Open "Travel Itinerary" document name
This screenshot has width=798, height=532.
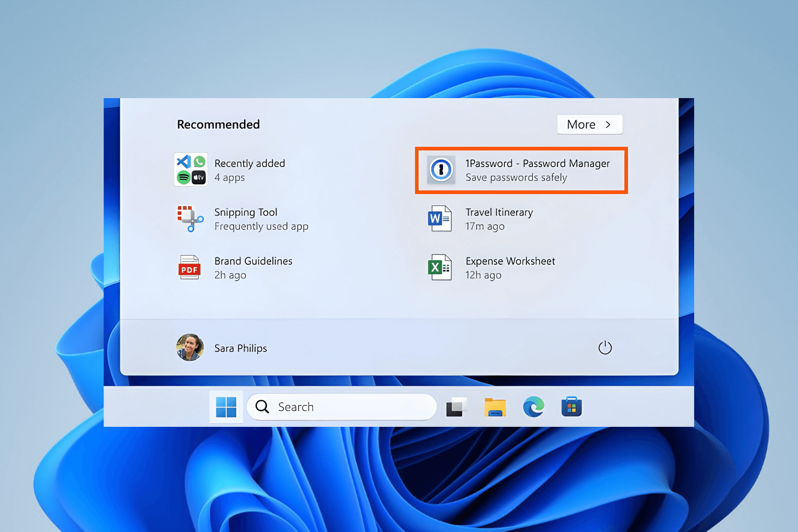point(499,212)
